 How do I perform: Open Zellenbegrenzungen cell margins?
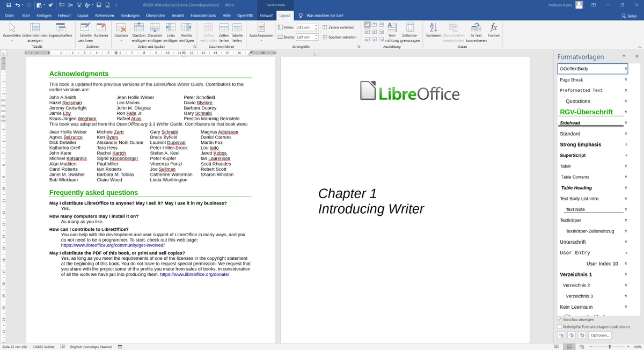(x=410, y=32)
